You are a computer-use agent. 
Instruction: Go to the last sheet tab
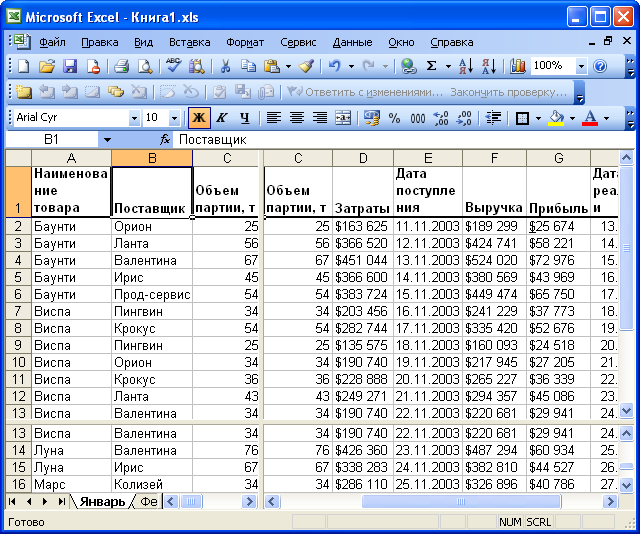click(x=62, y=501)
